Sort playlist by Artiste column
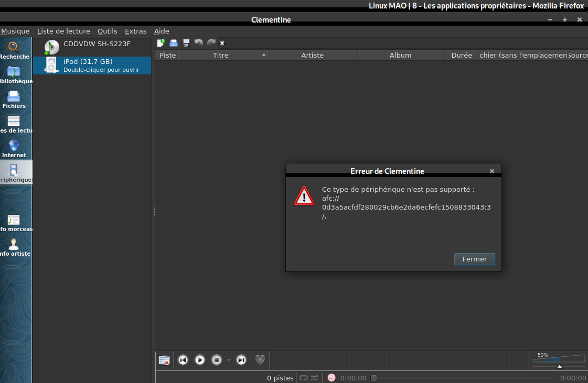The width and height of the screenshot is (588, 383). (x=312, y=55)
